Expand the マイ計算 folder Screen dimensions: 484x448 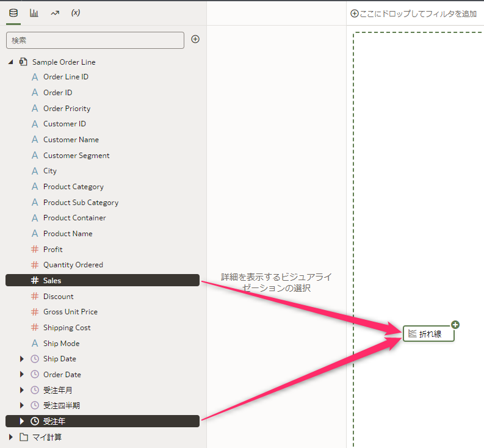tap(11, 437)
